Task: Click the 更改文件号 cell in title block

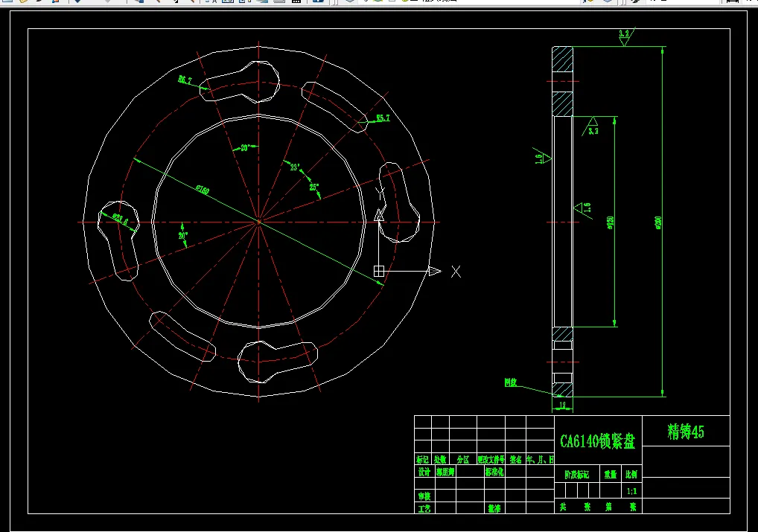Action: click(491, 460)
